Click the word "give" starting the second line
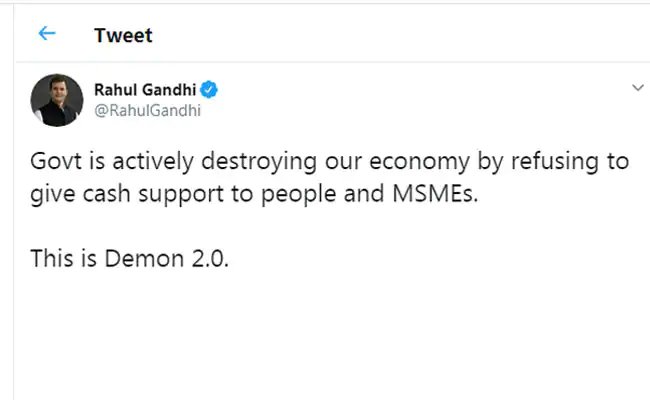This screenshot has height=400, width=650. 52,194
